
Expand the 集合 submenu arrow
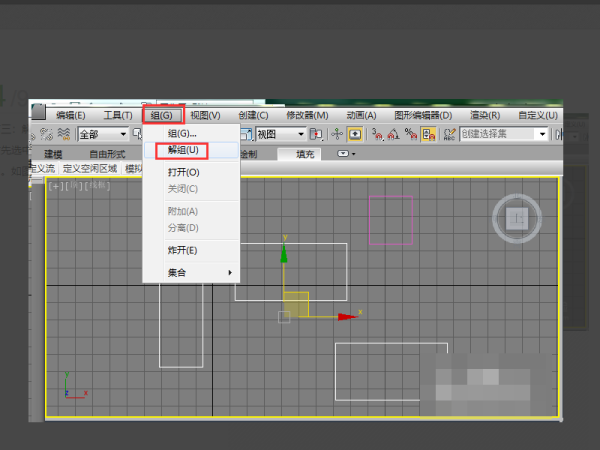coord(230,272)
